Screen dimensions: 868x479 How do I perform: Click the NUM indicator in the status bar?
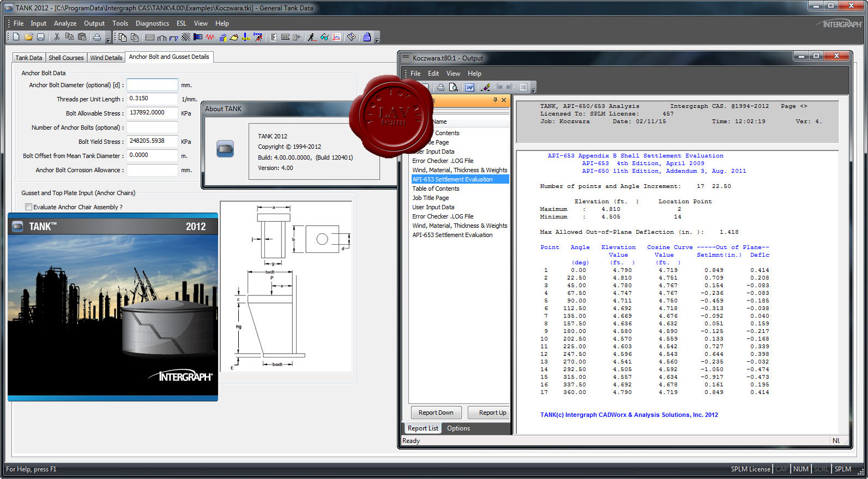click(800, 469)
